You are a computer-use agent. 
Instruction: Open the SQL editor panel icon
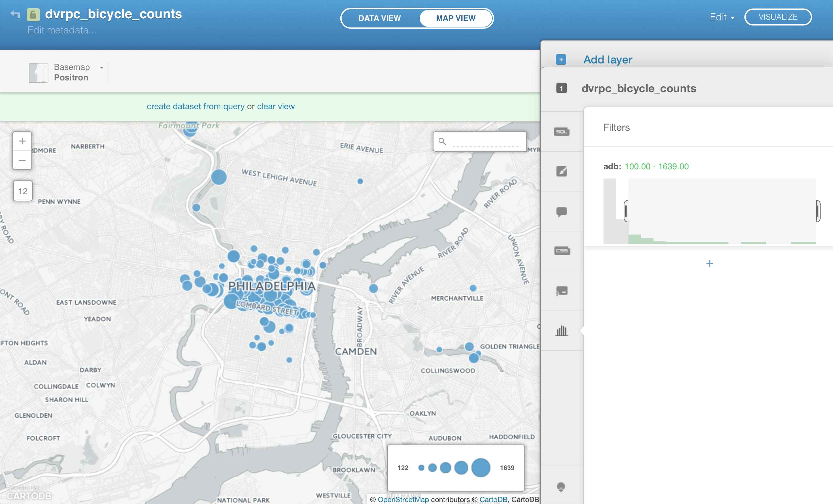click(561, 131)
